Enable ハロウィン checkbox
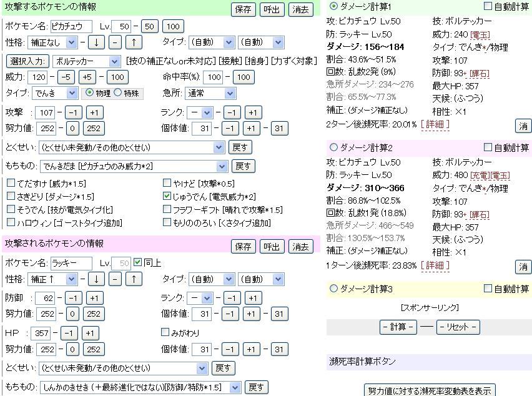This screenshot has width=532, height=396. coord(11,222)
